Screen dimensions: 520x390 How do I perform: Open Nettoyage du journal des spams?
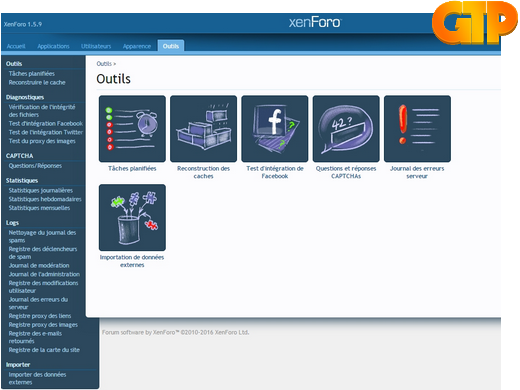42,236
